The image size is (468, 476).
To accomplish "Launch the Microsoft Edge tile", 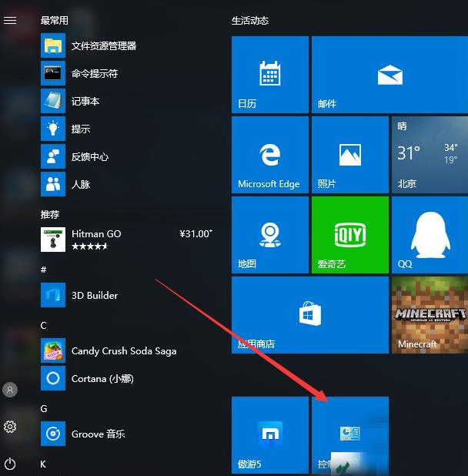I will [269, 155].
